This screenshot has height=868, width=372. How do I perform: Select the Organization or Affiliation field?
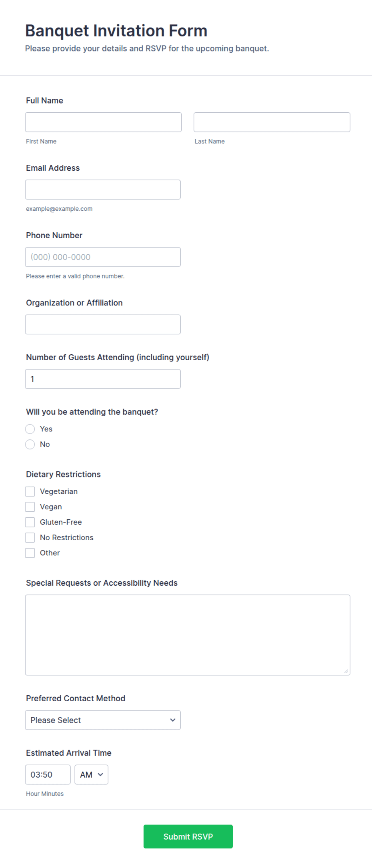(103, 324)
